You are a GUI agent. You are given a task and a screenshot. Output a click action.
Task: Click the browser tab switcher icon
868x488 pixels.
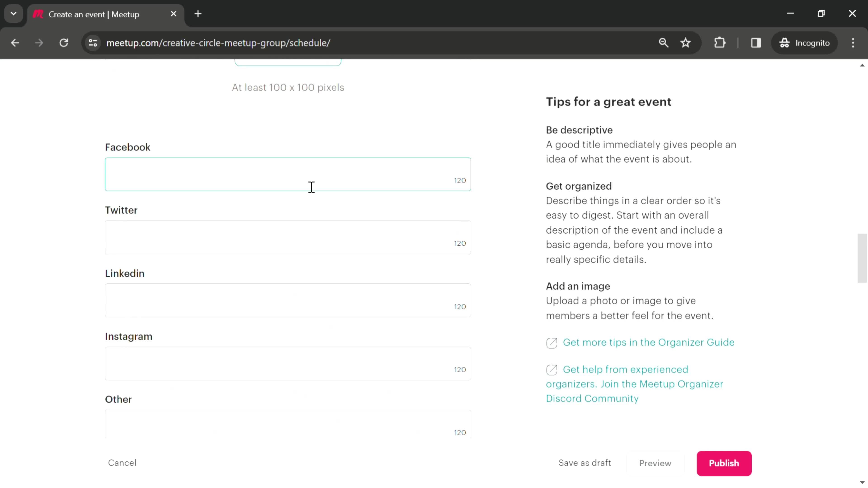pos(13,13)
